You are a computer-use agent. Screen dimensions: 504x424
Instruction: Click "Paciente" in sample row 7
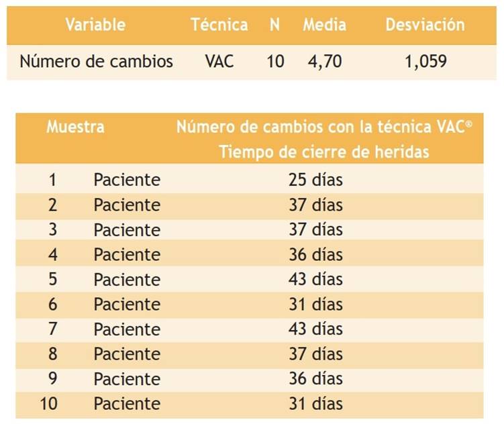127,329
